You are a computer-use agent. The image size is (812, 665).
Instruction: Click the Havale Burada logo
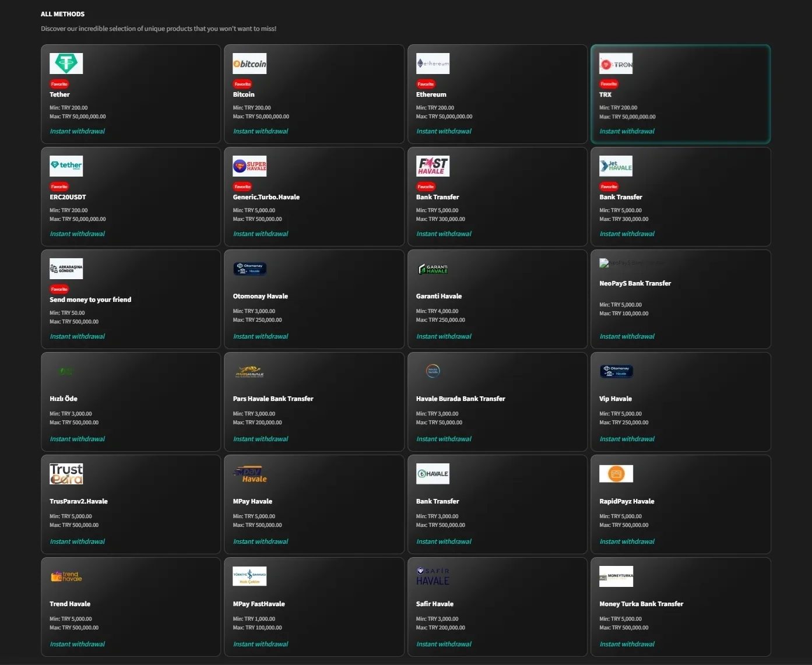point(433,371)
